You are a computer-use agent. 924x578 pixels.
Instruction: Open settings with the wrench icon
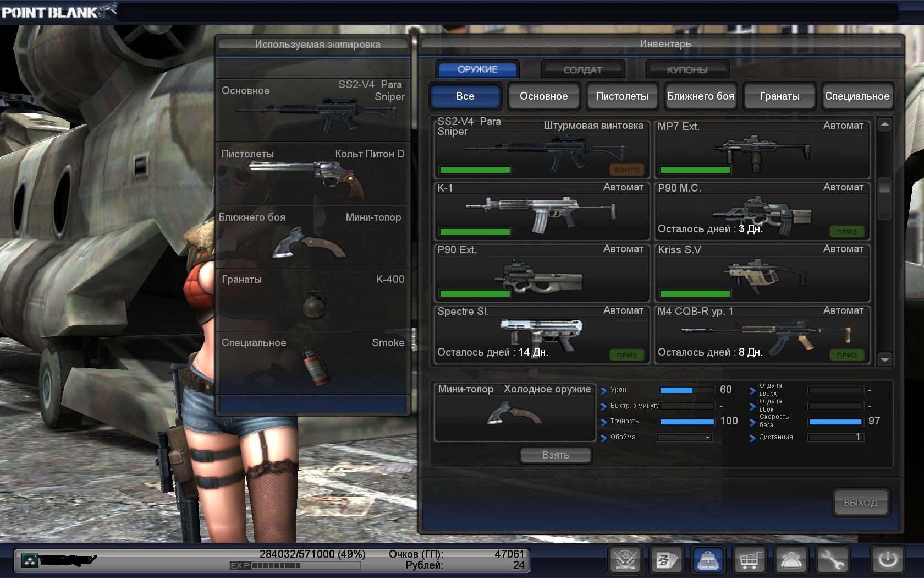pyautogui.click(x=833, y=560)
